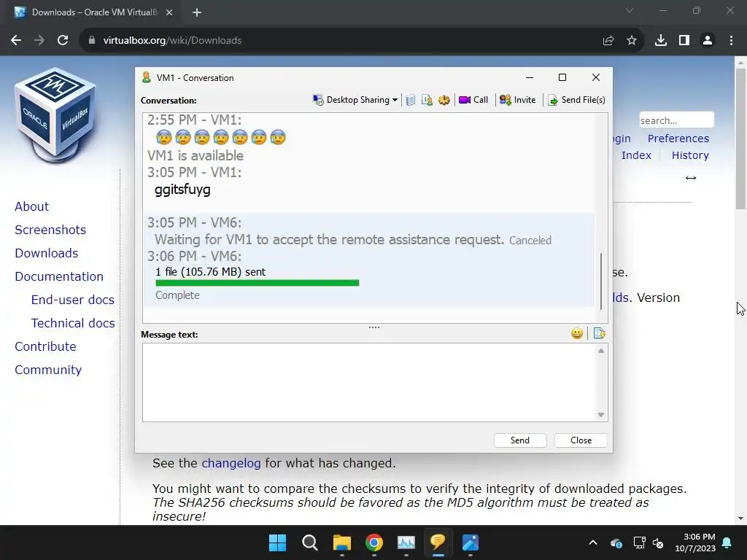Open the blue photo app taskbar icon

pos(471,542)
